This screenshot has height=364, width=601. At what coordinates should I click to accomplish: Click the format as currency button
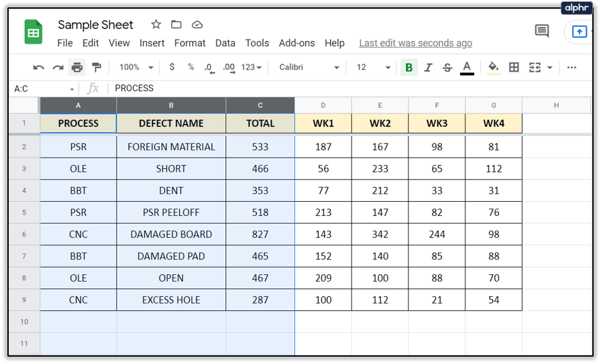[172, 67]
